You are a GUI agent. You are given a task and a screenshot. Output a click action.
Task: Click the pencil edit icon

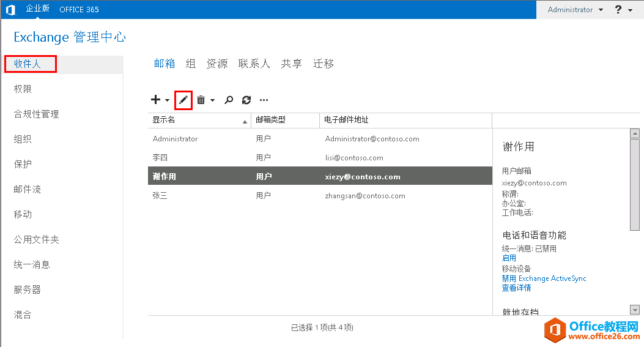183,100
